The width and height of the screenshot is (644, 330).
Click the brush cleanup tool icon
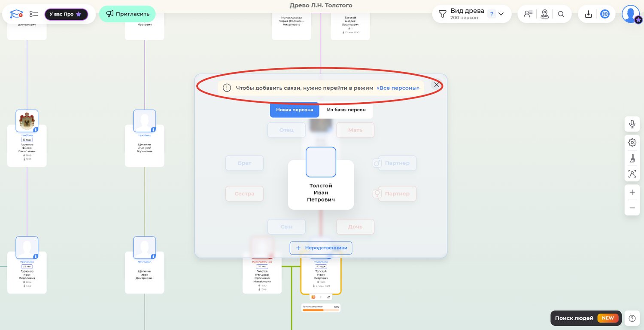632,159
